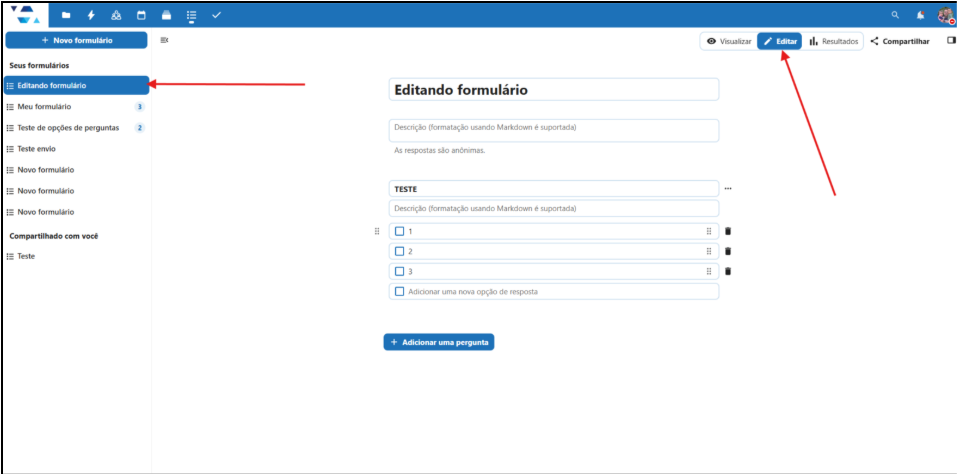Delete answer option 3 with trash icon
957x474 pixels.
[x=728, y=271]
